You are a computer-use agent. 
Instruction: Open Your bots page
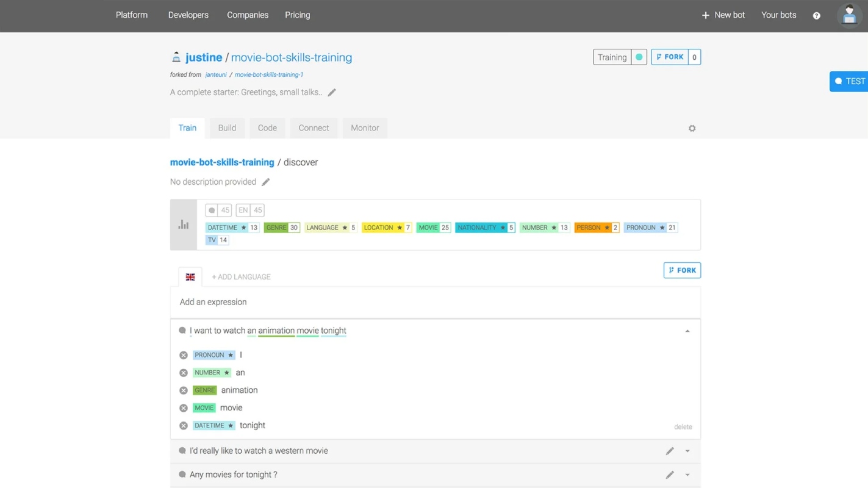pos(779,15)
